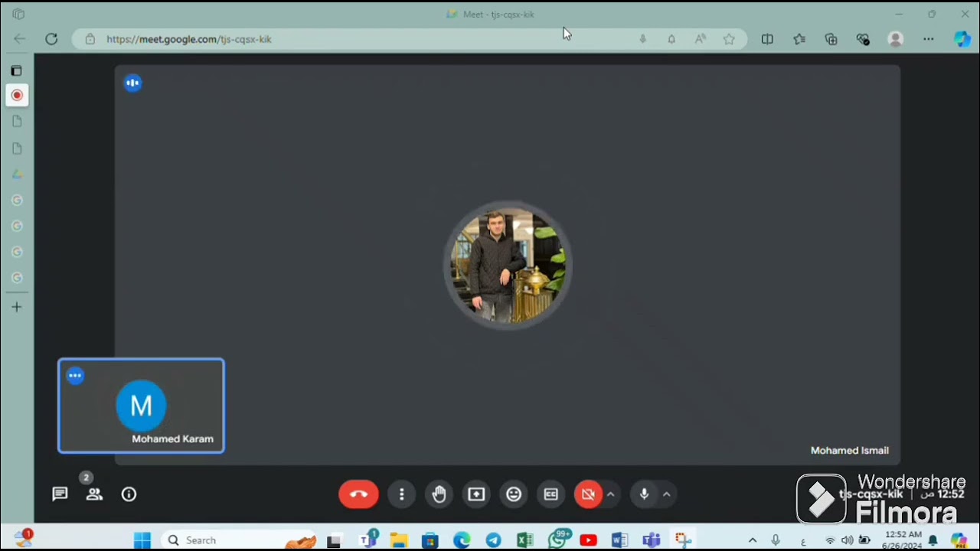Activate read aloud in address bar
This screenshot has height=551, width=980.
[700, 39]
